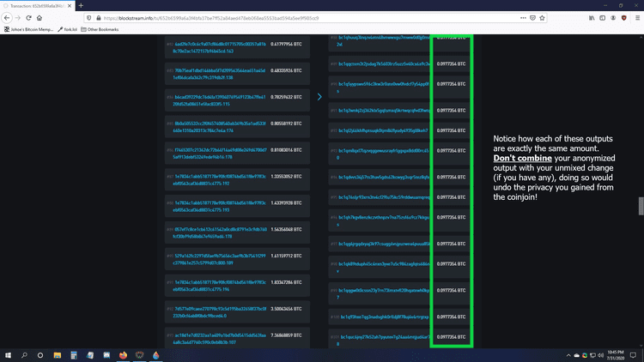
Task: Open the Windows notification center icon
Action: pos(634,355)
